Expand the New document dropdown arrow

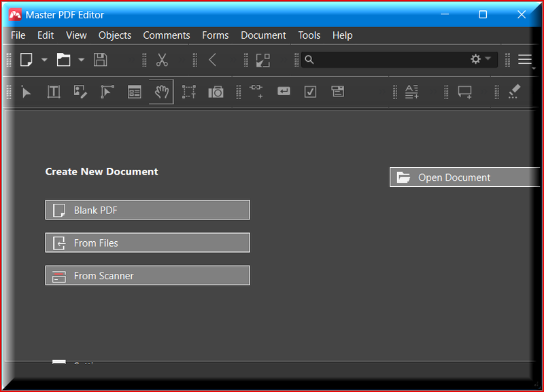click(44, 60)
